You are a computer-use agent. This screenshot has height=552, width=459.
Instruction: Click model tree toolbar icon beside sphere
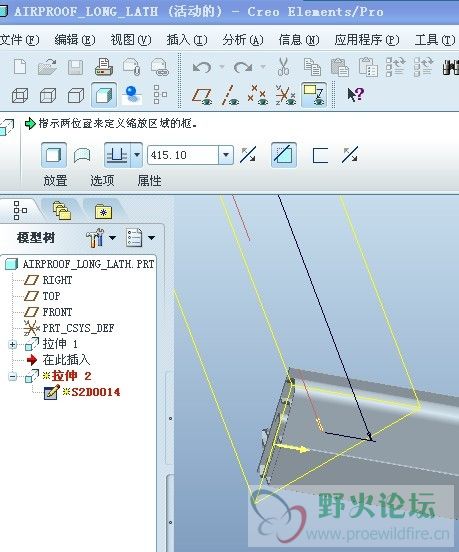pos(160,95)
